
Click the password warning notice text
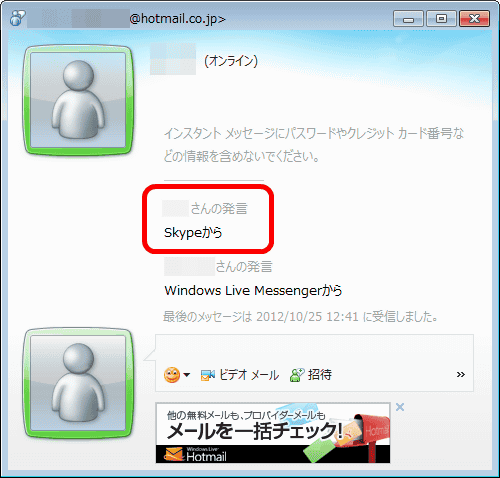pos(314,145)
